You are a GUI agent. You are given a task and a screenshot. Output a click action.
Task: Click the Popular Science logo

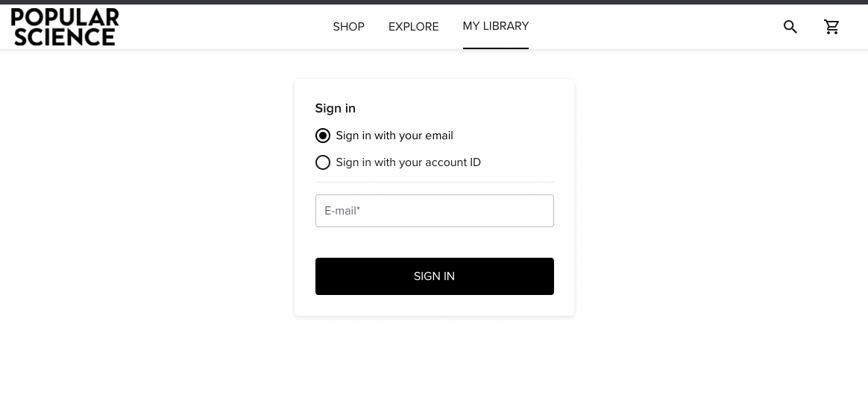(x=65, y=27)
